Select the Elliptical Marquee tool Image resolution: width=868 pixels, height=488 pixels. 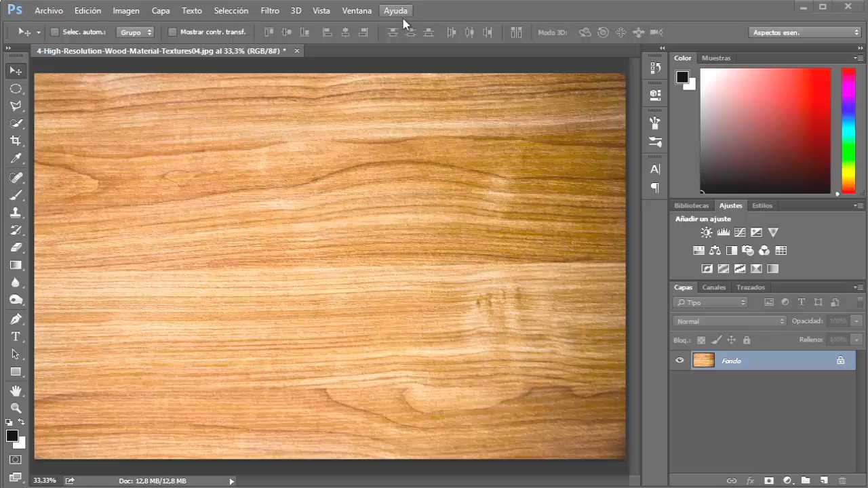click(x=16, y=88)
